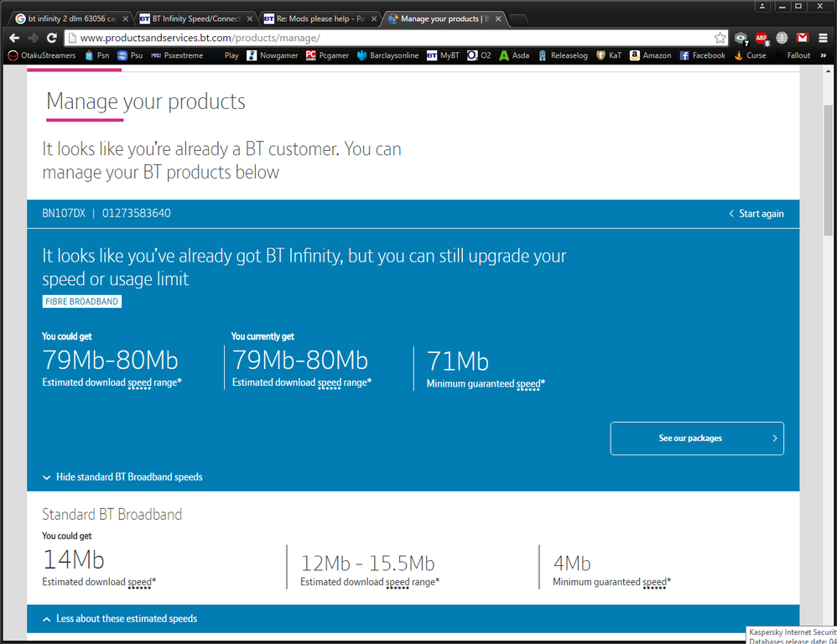This screenshot has width=837, height=644.
Task: Click the Manage your products heading
Action: click(x=146, y=101)
